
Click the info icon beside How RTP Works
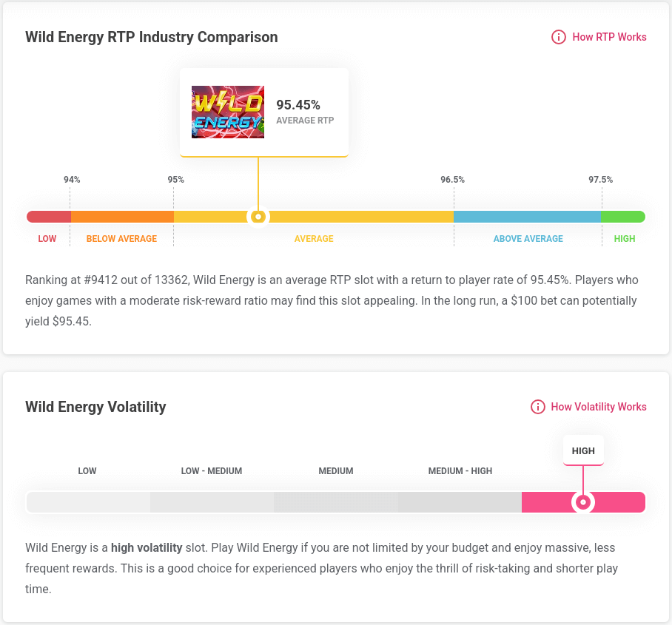[559, 37]
